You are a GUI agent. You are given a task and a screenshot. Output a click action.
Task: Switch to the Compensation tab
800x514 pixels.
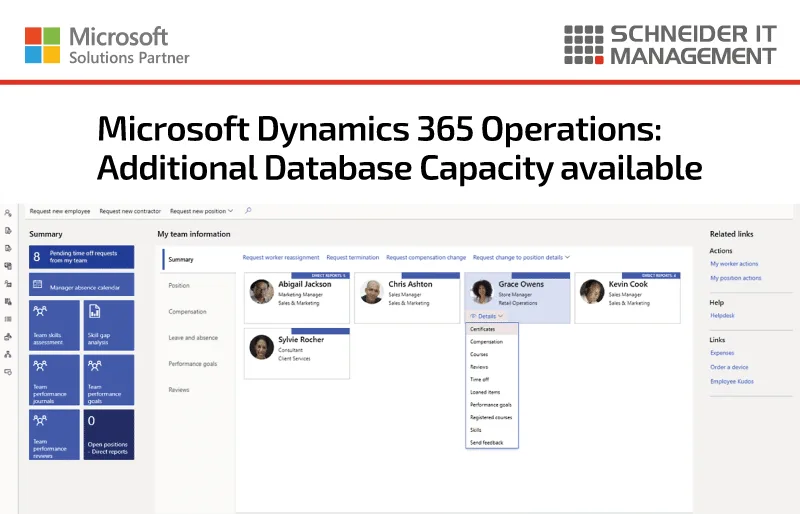187,311
